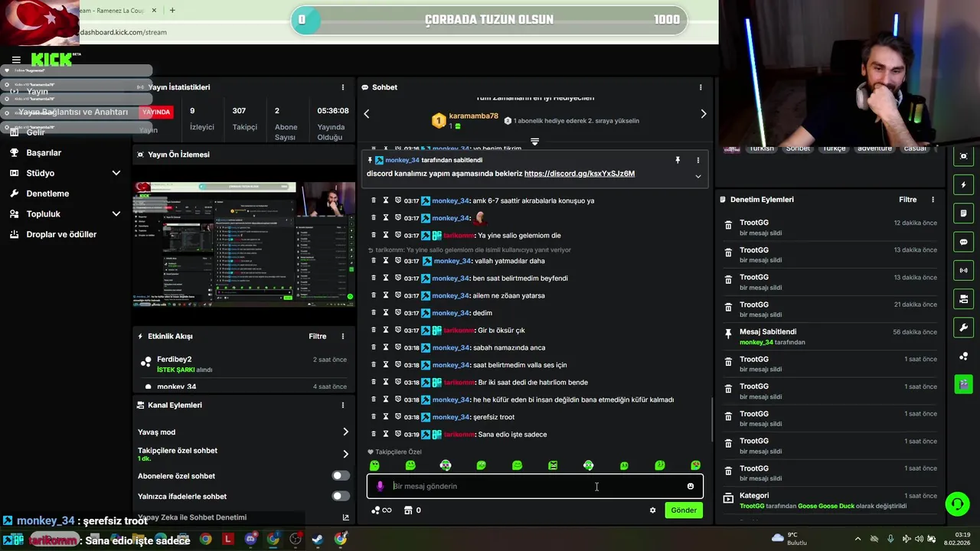Focus the Bir mesaj gönderin input
Image resolution: width=980 pixels, height=551 pixels.
[x=536, y=486]
